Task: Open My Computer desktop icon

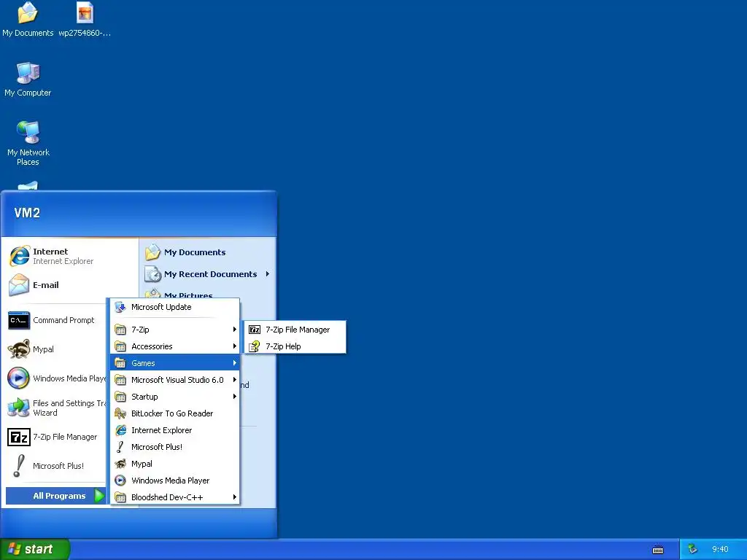Action: (x=28, y=79)
